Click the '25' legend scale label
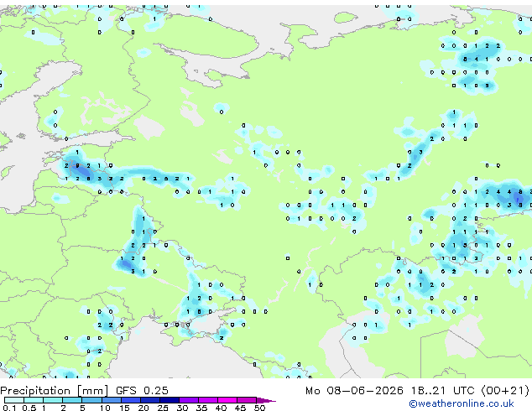 [163, 408]
